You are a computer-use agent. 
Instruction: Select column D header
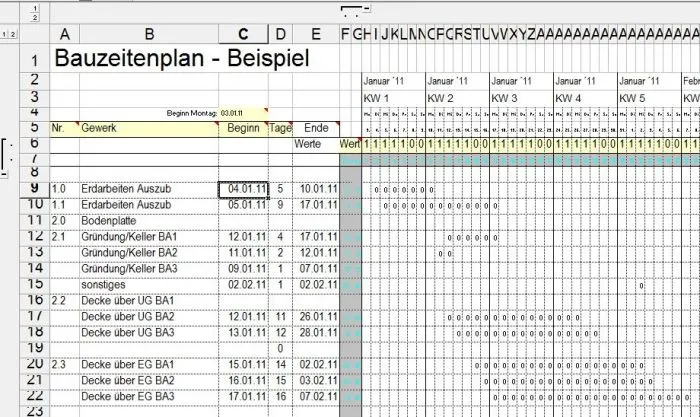(x=280, y=34)
